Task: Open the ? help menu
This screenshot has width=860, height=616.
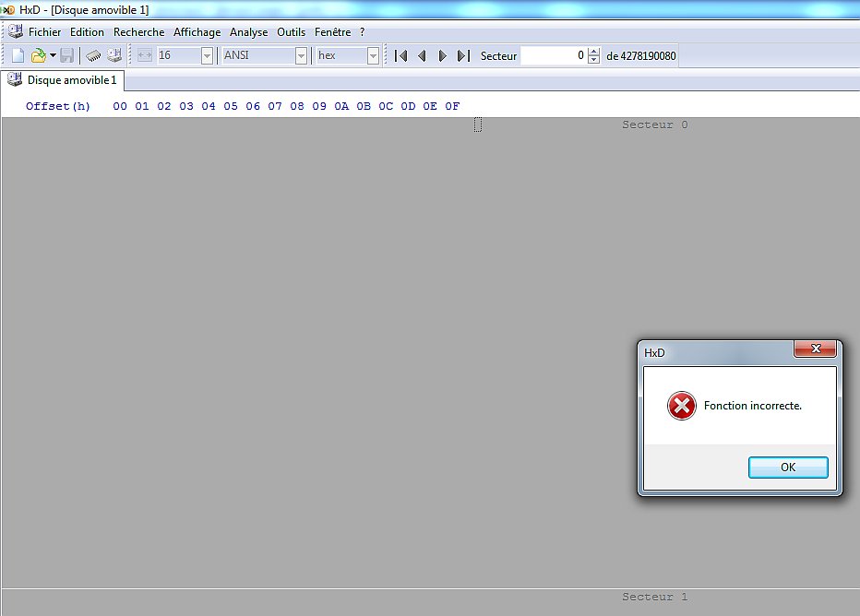Action: (x=362, y=32)
